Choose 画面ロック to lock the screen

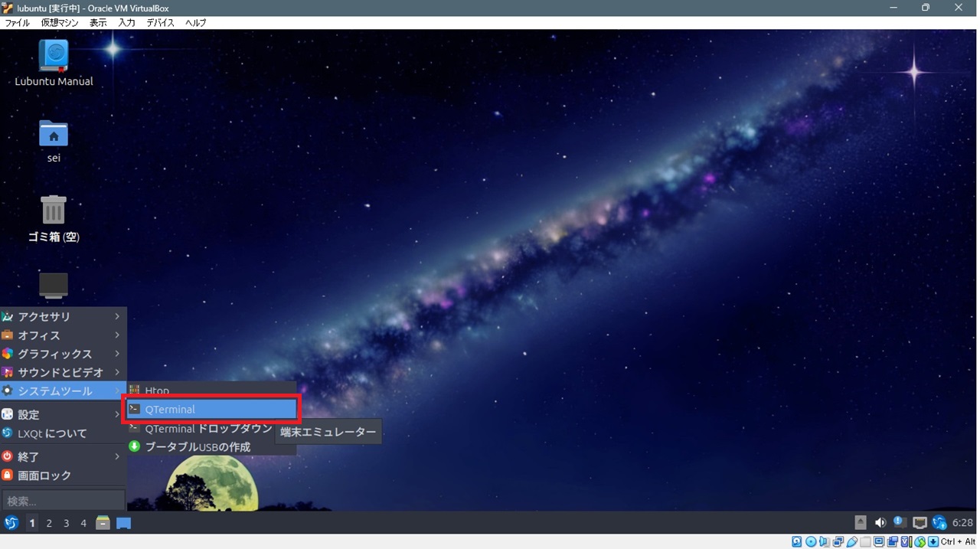coord(63,475)
